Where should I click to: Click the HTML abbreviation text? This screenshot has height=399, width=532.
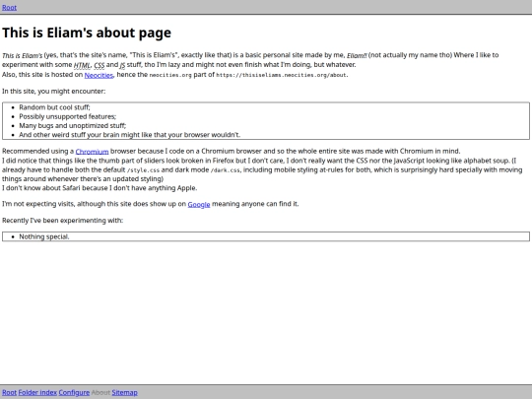tap(82, 65)
